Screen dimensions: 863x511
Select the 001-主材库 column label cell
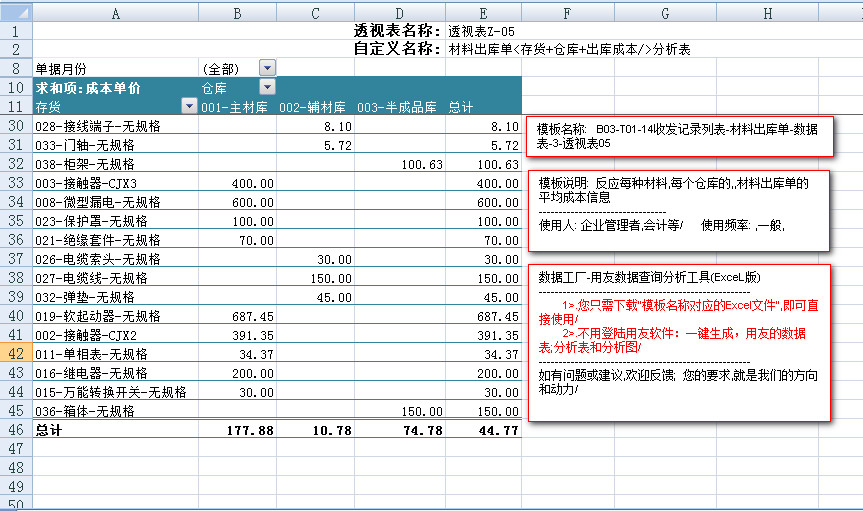[236, 107]
